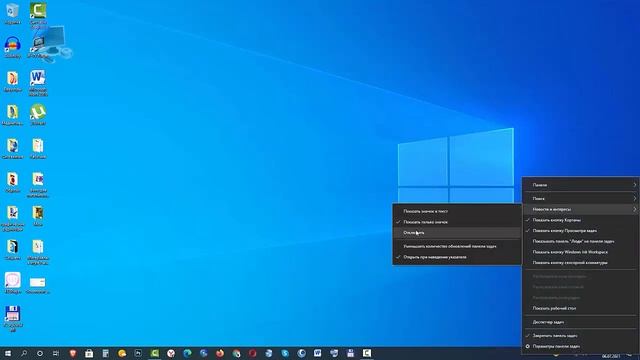Enable showing the 'Люди' panel on taskbar
Image resolution: width=640 pixels, height=360 pixels.
tap(580, 241)
